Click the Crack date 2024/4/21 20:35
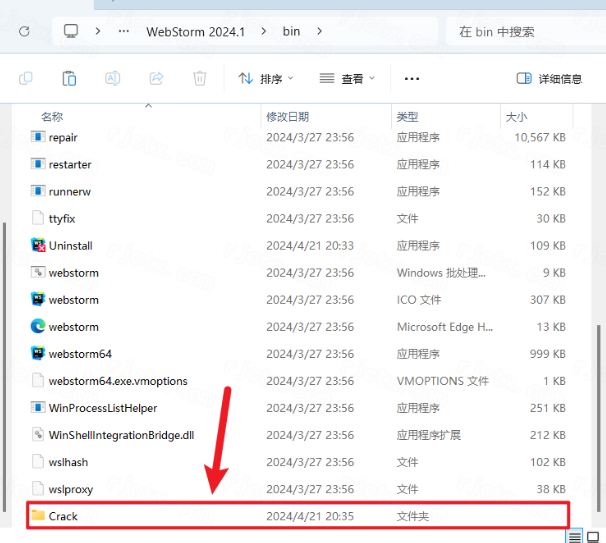606x543 pixels. (310, 516)
